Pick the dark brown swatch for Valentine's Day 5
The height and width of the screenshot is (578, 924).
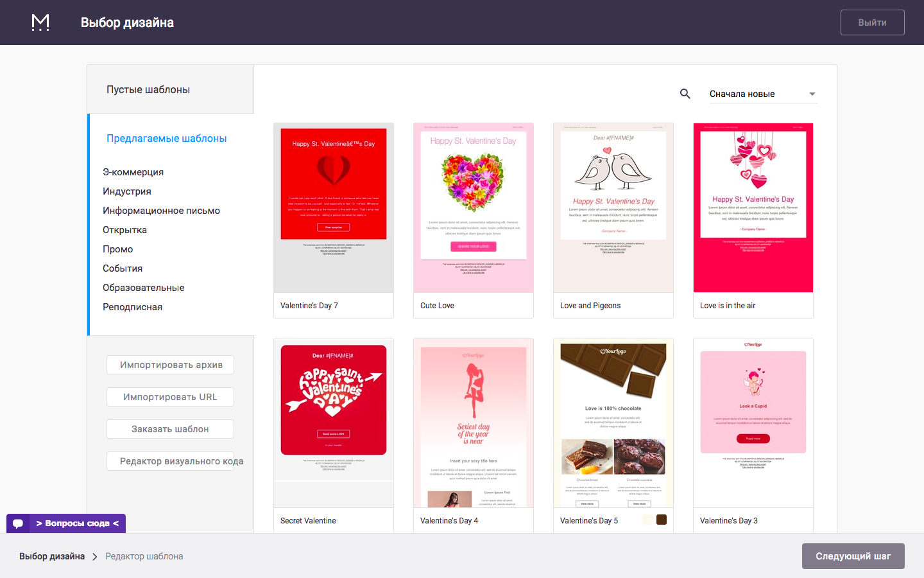point(662,520)
